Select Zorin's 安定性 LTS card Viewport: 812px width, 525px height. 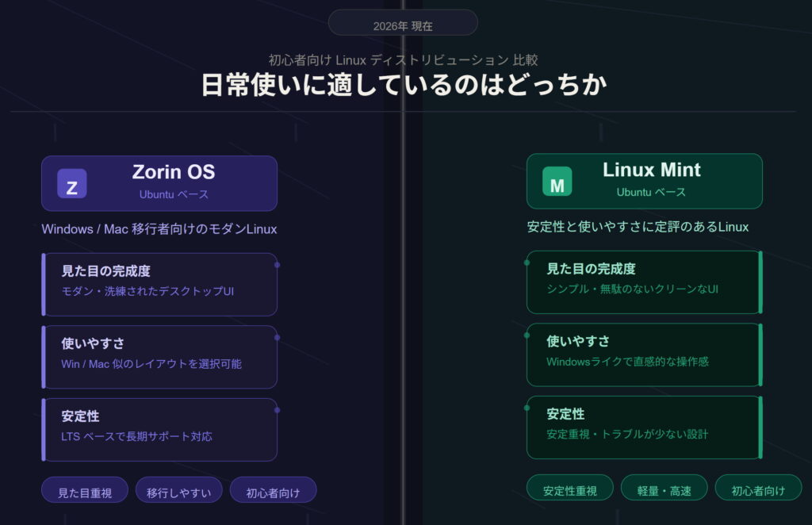(160, 429)
